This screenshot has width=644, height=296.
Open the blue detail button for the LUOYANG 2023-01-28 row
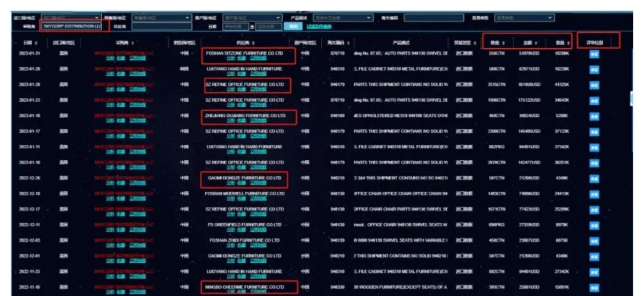(x=594, y=70)
